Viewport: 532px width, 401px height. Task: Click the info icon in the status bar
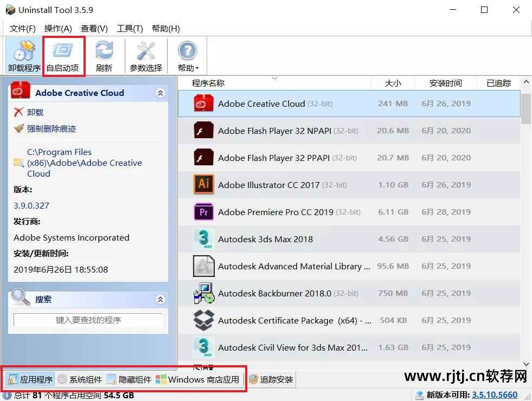(7, 396)
